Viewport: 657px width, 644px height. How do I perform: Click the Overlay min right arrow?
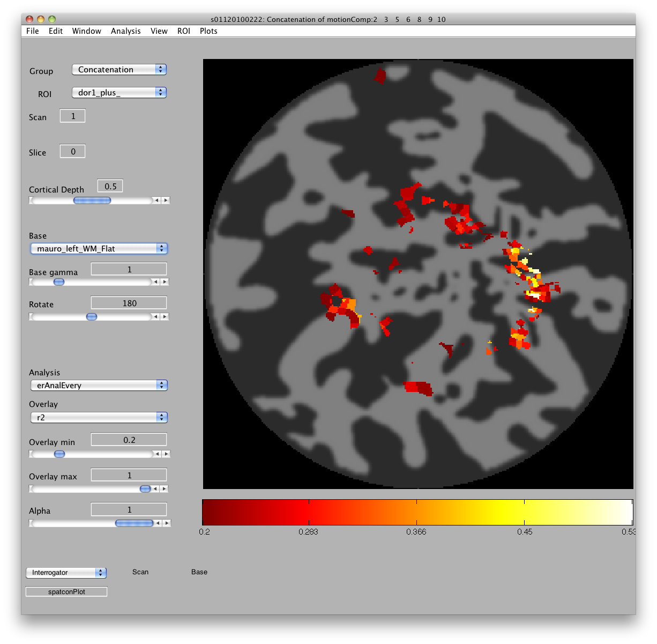pos(166,454)
